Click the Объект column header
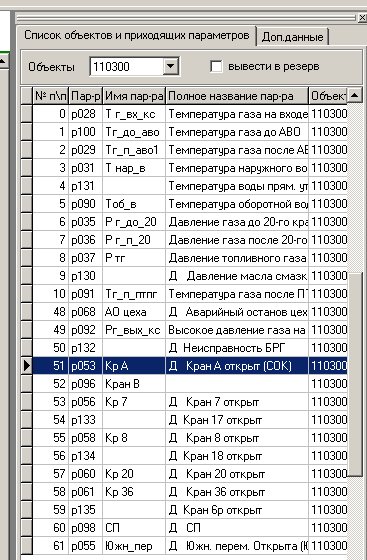 [x=328, y=96]
